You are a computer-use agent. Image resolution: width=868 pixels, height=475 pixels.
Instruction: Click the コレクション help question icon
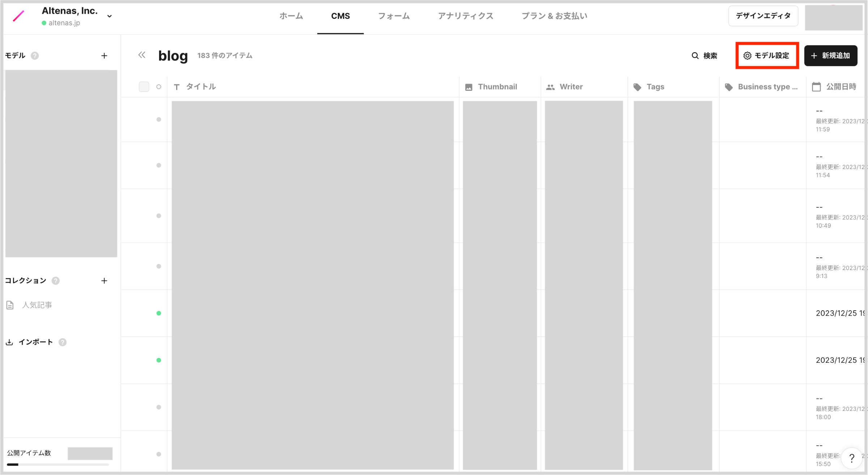(55, 281)
